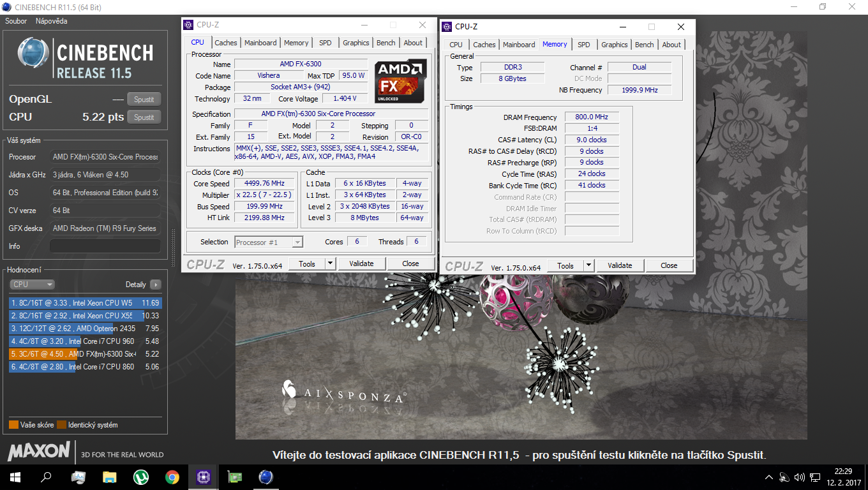This screenshot has height=490, width=868.
Task: Click Close button in right CPU-Z
Action: (x=669, y=265)
